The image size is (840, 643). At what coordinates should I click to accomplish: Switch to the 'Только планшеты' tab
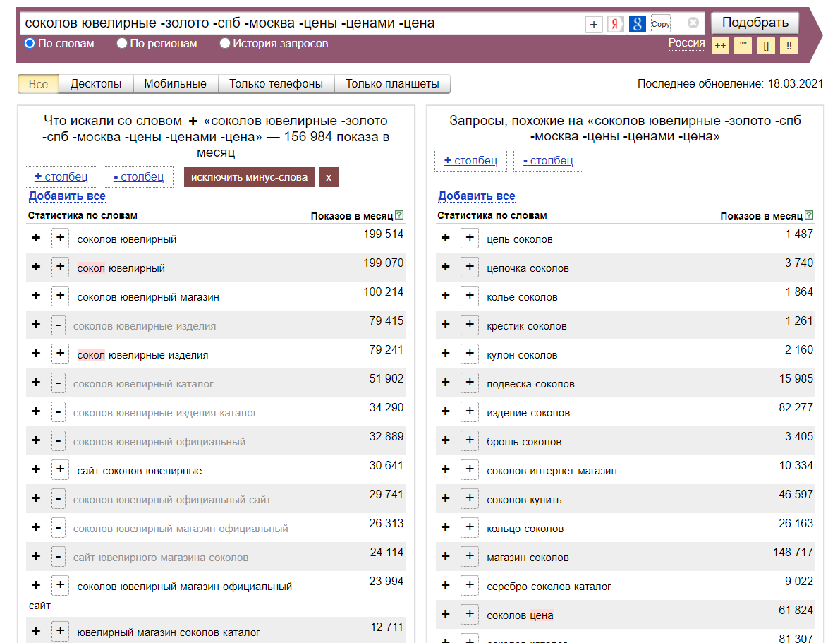point(392,84)
